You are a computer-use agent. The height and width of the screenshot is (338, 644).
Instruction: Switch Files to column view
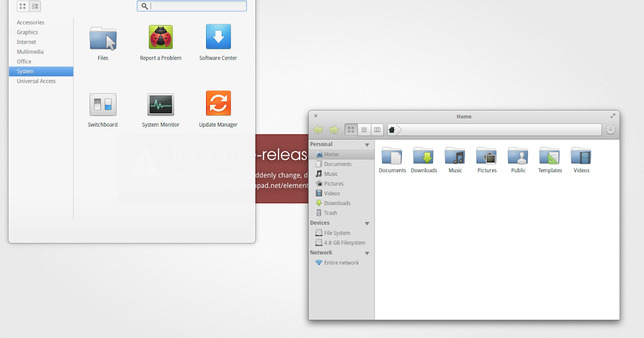click(377, 129)
